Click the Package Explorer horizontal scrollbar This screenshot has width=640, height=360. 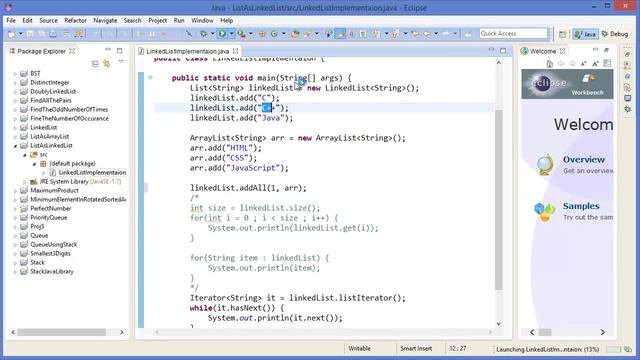[x=61, y=332]
